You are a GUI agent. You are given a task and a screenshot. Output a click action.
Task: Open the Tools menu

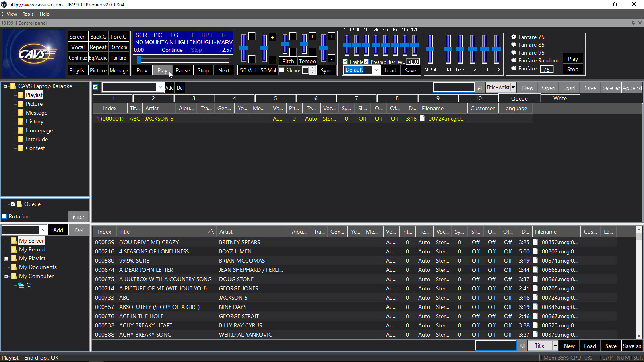point(28,14)
